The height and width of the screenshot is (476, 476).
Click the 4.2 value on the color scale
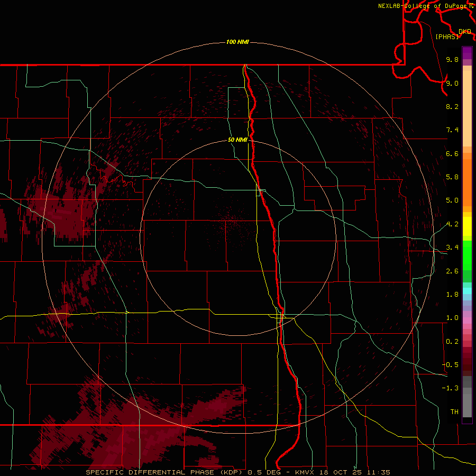(452, 224)
